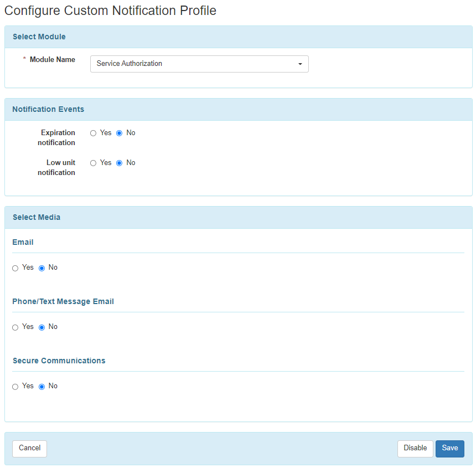The width and height of the screenshot is (476, 468).
Task: Select Yes under Email media
Action: point(15,268)
